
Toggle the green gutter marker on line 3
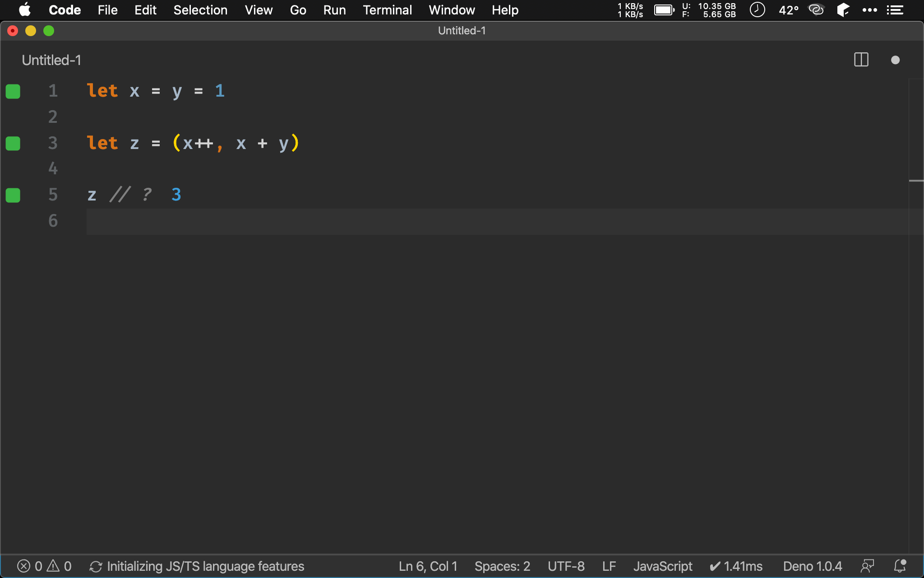click(13, 143)
